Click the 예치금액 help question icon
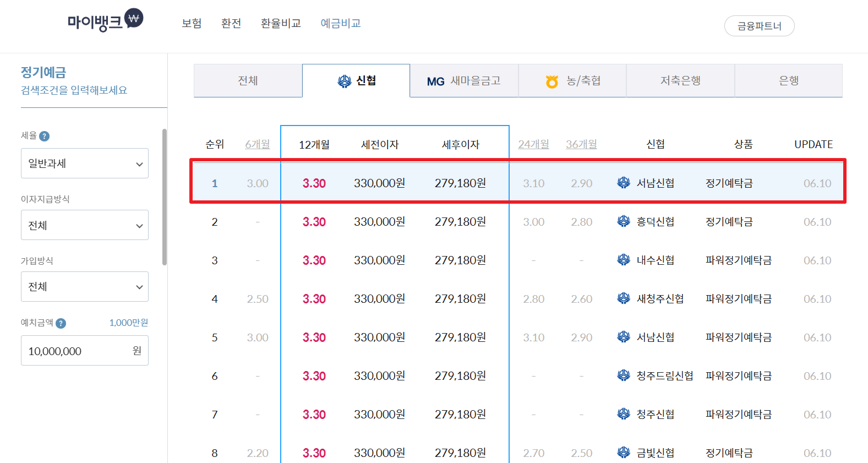Viewport: 868px width, 463px height. 61,324
